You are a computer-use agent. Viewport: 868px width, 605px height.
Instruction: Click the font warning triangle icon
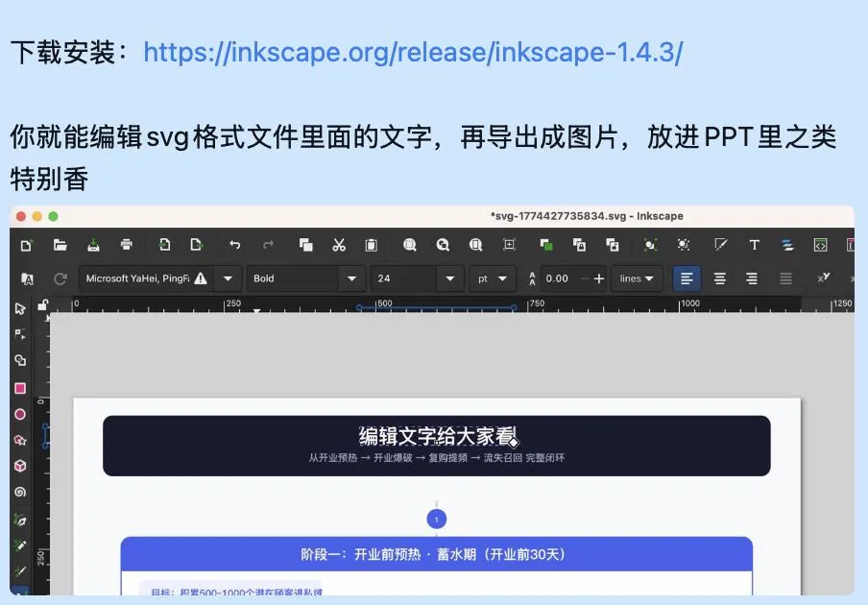click(201, 278)
